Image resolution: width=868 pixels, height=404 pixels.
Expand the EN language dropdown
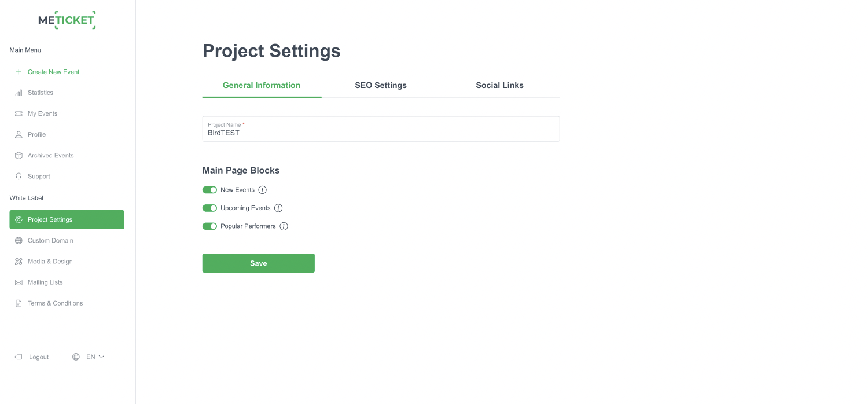(x=95, y=357)
